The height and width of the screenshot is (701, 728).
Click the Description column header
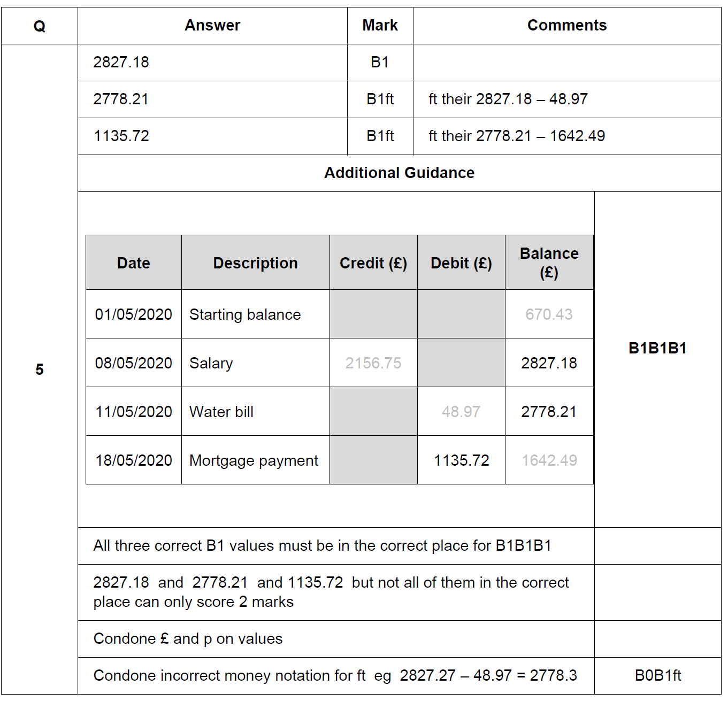click(256, 263)
